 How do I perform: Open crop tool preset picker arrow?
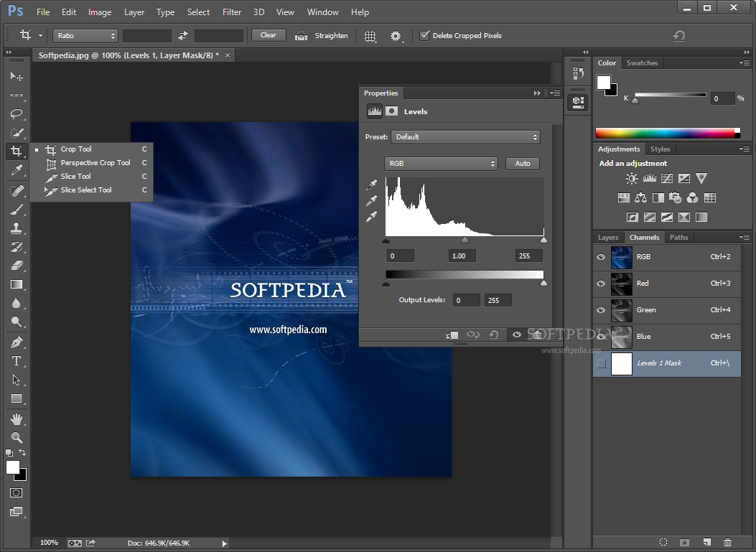40,36
